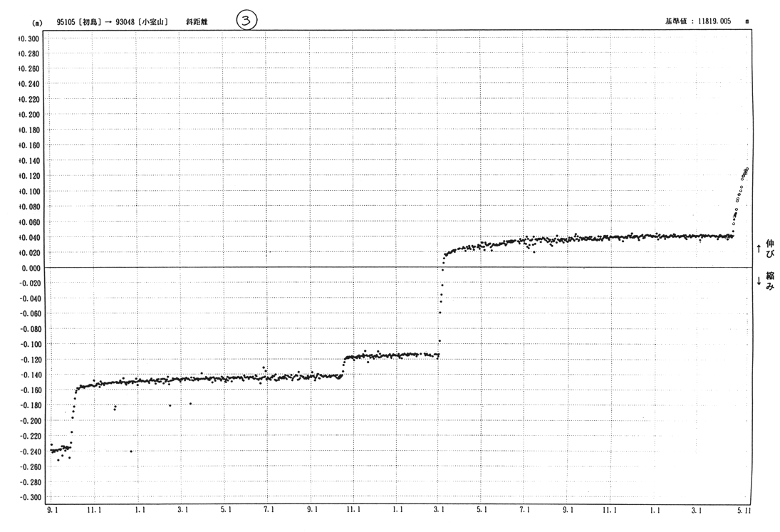Click the -0.160 y-axis label

coord(29,390)
